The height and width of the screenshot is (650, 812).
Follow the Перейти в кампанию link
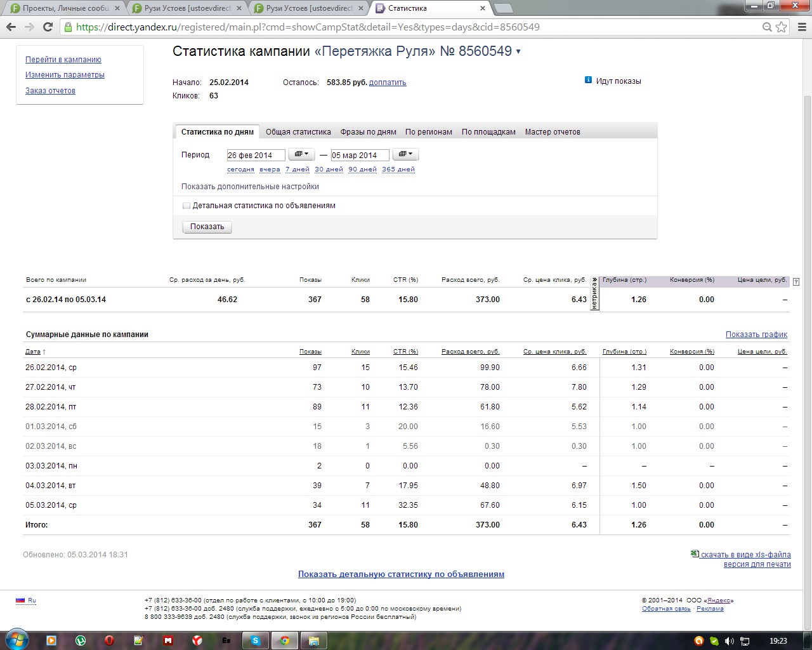pos(63,60)
